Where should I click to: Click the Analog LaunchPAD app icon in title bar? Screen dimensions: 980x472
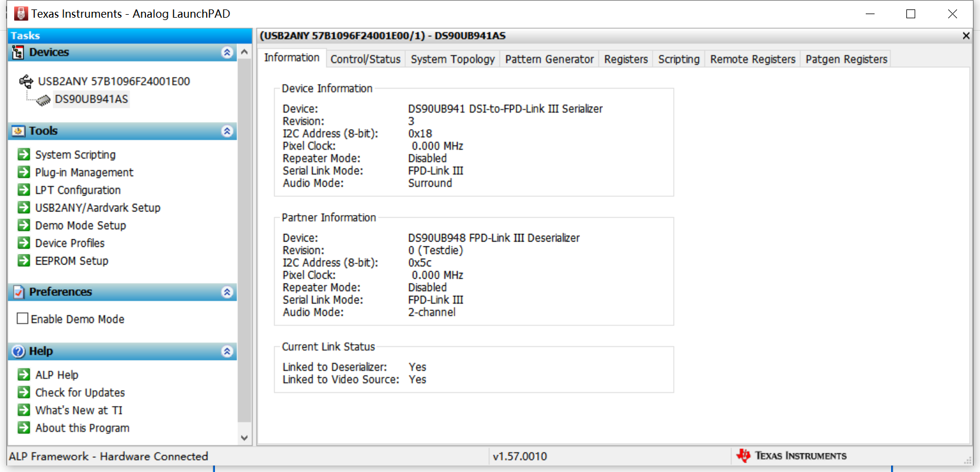(21, 14)
